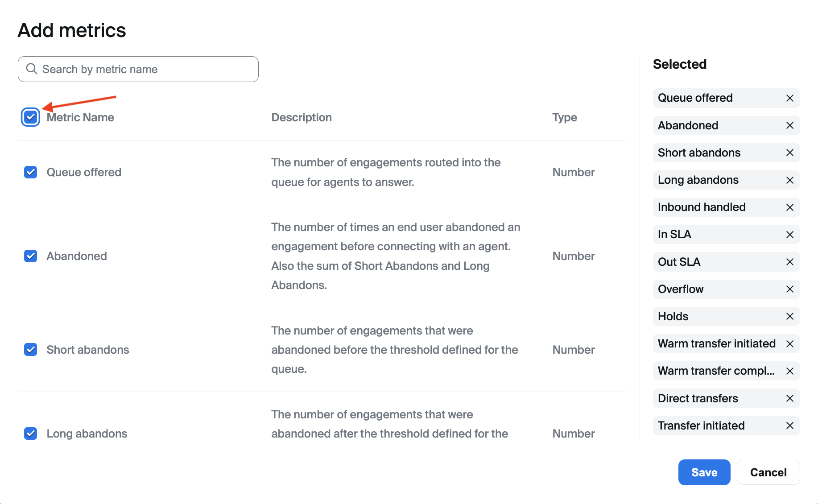Remove Out SLA selected metric
The image size is (818, 504).
click(789, 262)
